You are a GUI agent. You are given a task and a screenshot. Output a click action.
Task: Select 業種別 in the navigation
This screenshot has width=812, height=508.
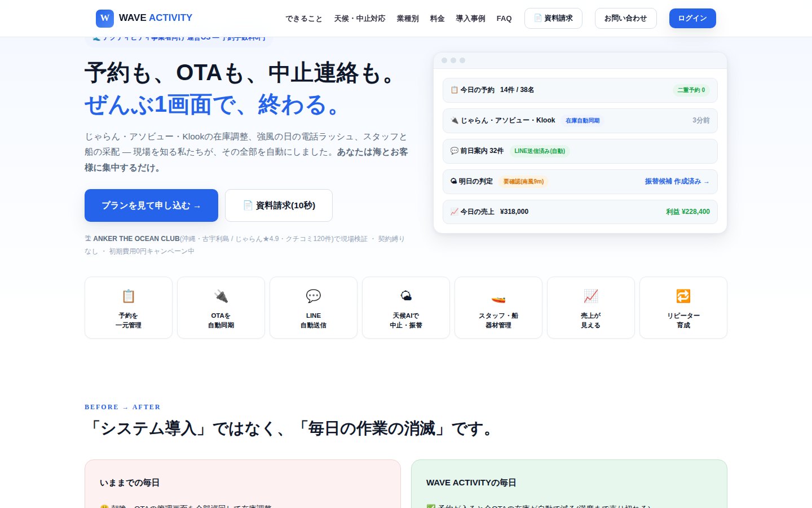408,19
